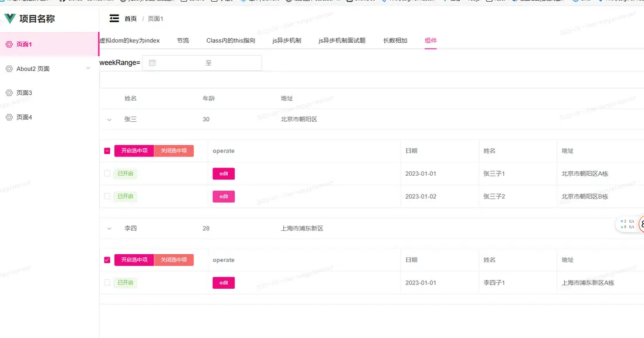Click the age value 28

206,228
